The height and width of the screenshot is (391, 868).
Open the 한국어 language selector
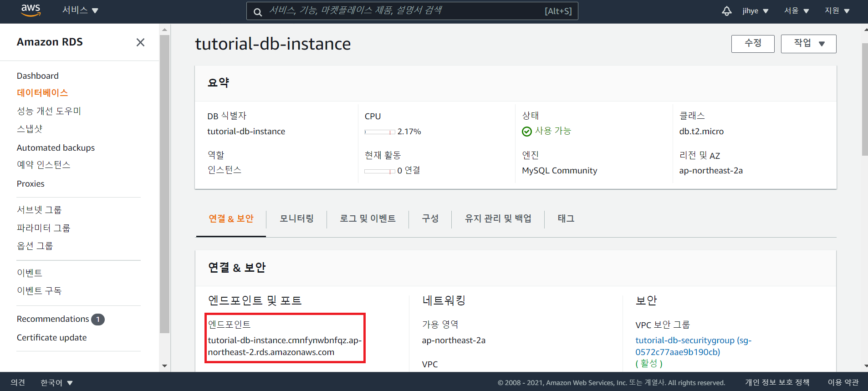(x=56, y=383)
